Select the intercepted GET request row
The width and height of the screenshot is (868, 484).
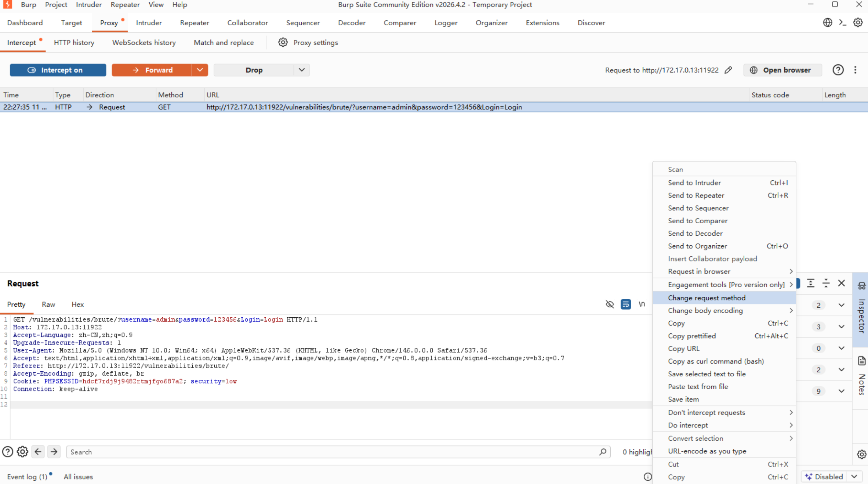[434, 107]
